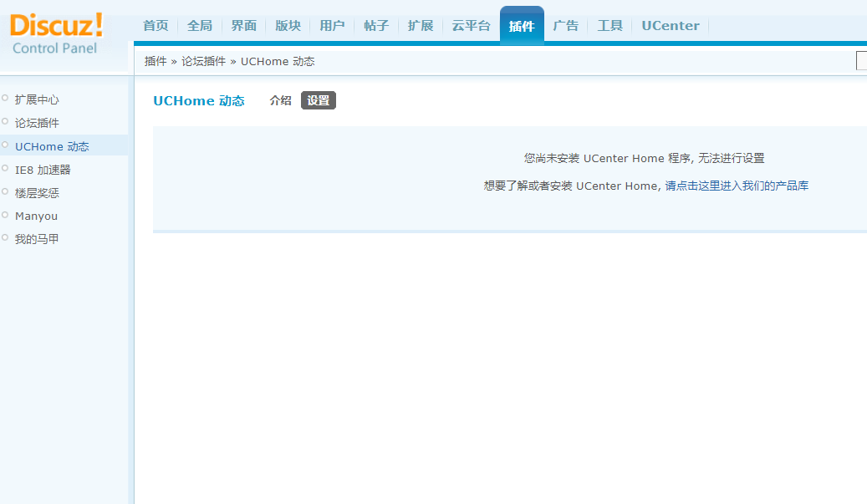867x504 pixels.
Task: Open the 首页 top menu
Action: [x=156, y=25]
